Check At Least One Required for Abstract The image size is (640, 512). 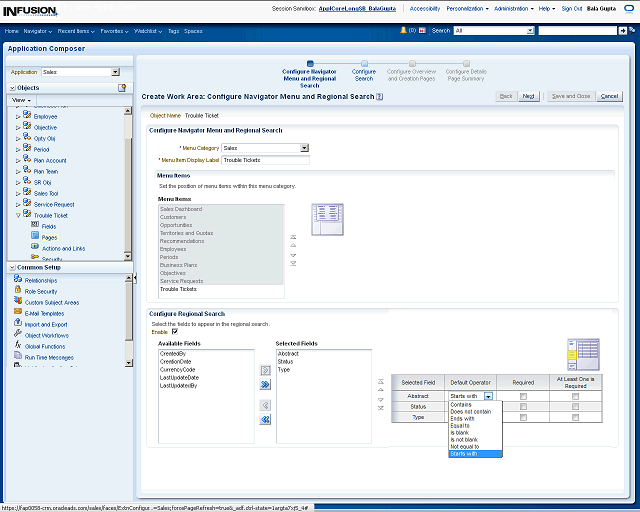pyautogui.click(x=575, y=396)
